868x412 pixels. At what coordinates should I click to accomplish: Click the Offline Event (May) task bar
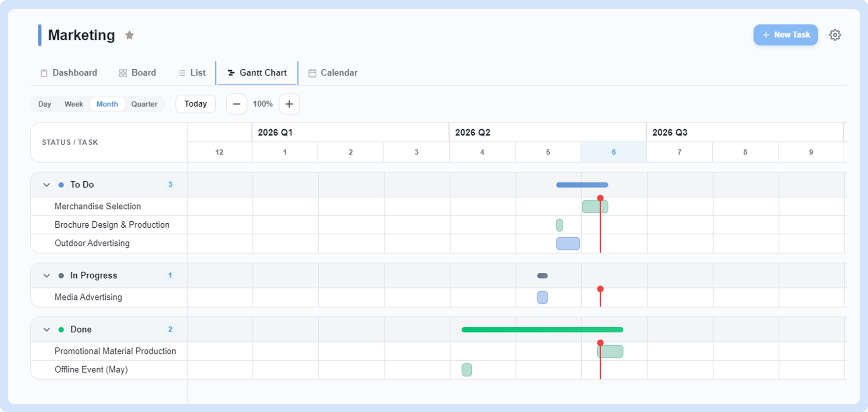pos(467,370)
